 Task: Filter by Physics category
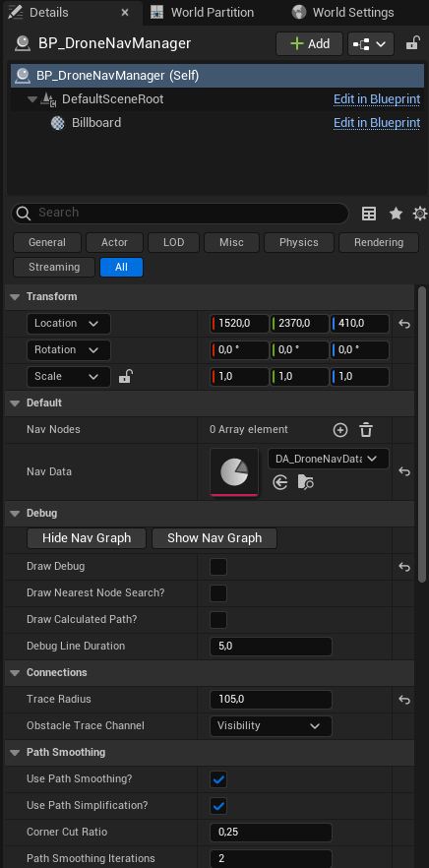[x=299, y=242]
